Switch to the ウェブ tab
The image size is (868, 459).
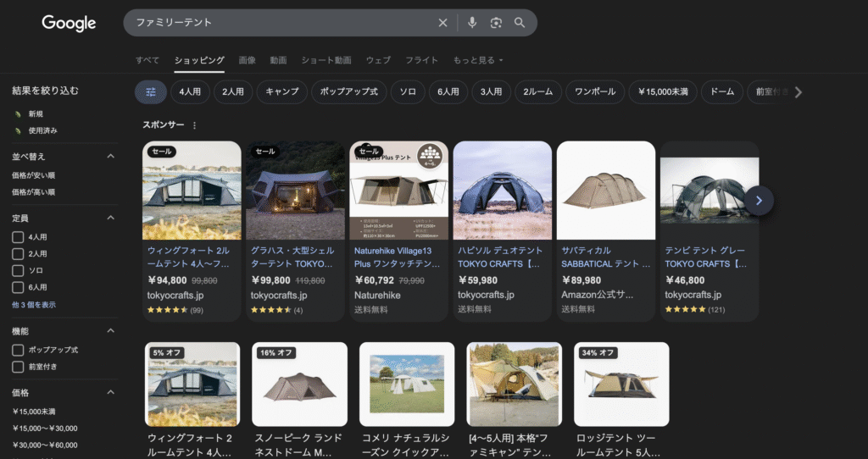378,60
